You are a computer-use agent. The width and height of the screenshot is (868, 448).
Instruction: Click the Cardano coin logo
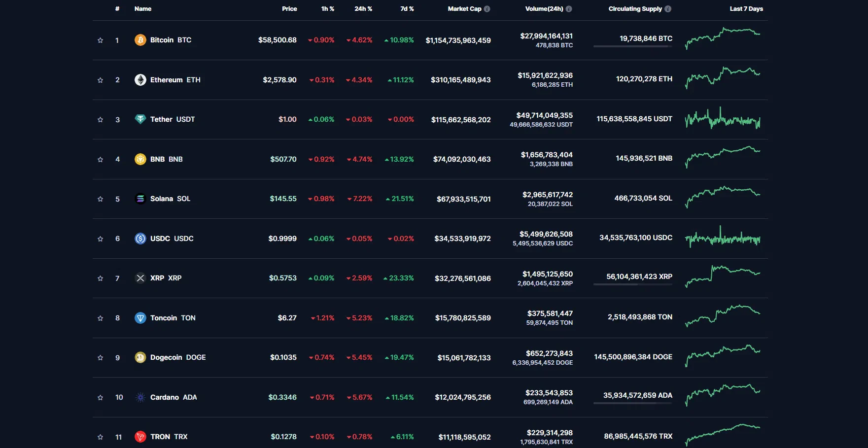[x=140, y=397]
